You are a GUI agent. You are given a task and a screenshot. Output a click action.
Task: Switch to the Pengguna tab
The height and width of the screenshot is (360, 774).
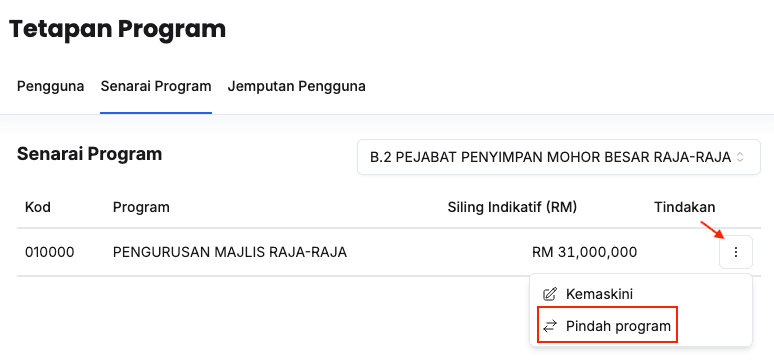[50, 86]
